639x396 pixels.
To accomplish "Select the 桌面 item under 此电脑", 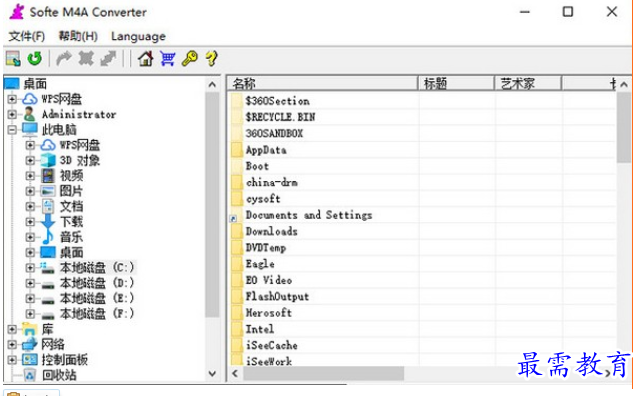I will (72, 252).
